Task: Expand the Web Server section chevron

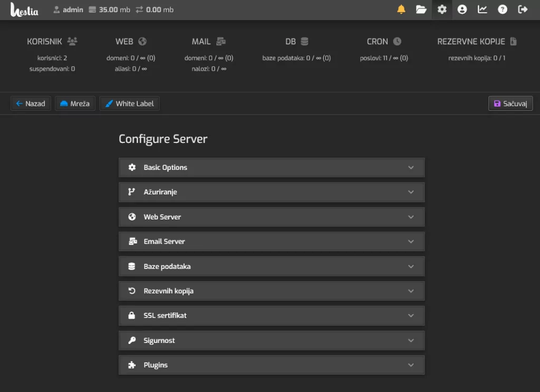Action: click(411, 217)
